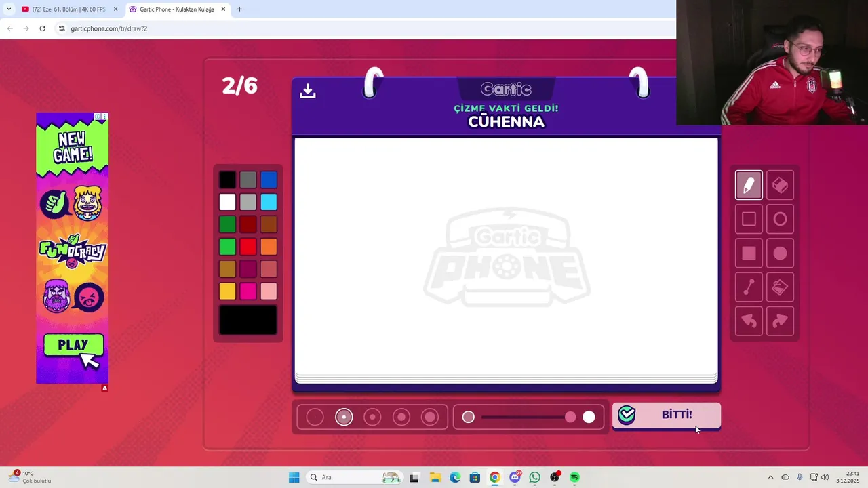
Task: Select the pencil drawing tool
Action: [x=749, y=185]
